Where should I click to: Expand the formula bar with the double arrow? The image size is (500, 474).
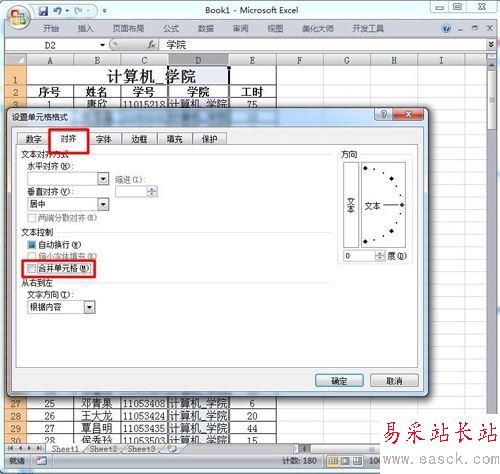click(491, 44)
